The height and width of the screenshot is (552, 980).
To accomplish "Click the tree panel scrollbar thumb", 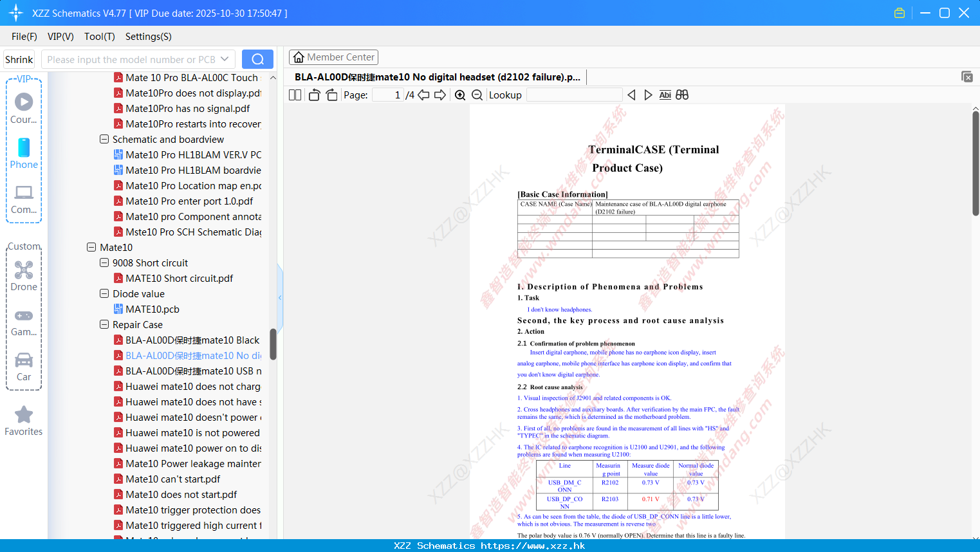I will coord(273,344).
